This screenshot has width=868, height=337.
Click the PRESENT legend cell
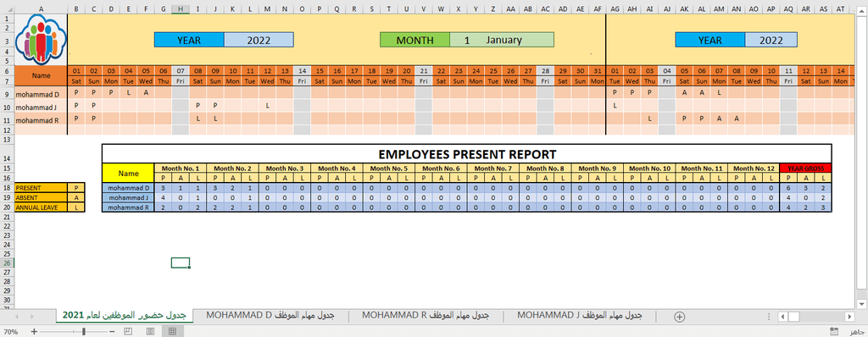click(41, 188)
